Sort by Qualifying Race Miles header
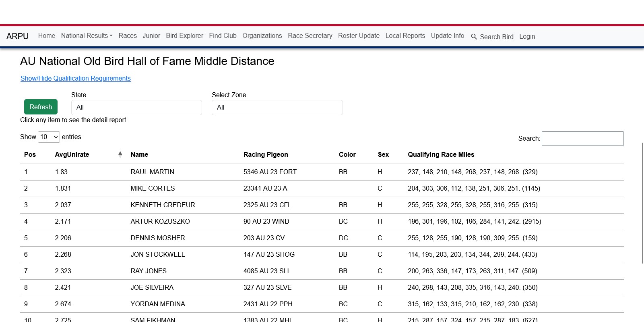Viewport: 644px width, 322px height. (x=441, y=155)
